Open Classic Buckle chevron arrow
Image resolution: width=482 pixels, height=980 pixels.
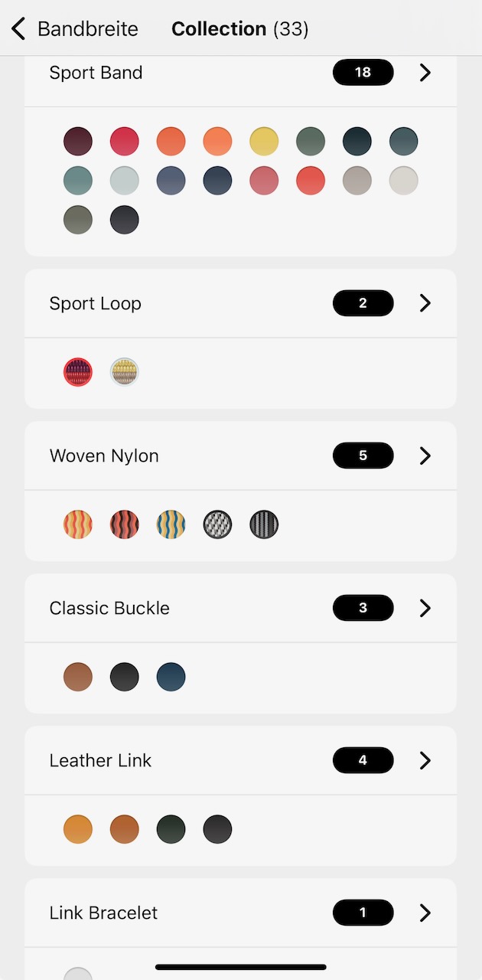coord(425,608)
